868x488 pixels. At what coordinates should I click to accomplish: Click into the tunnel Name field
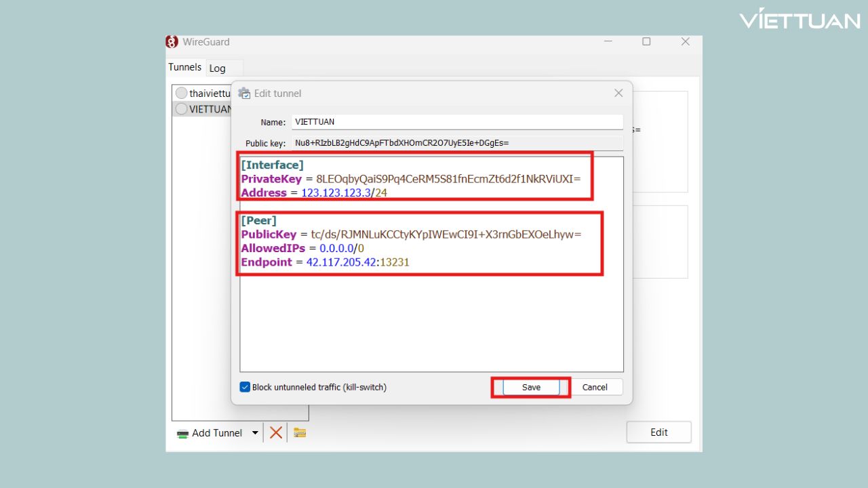(x=457, y=122)
